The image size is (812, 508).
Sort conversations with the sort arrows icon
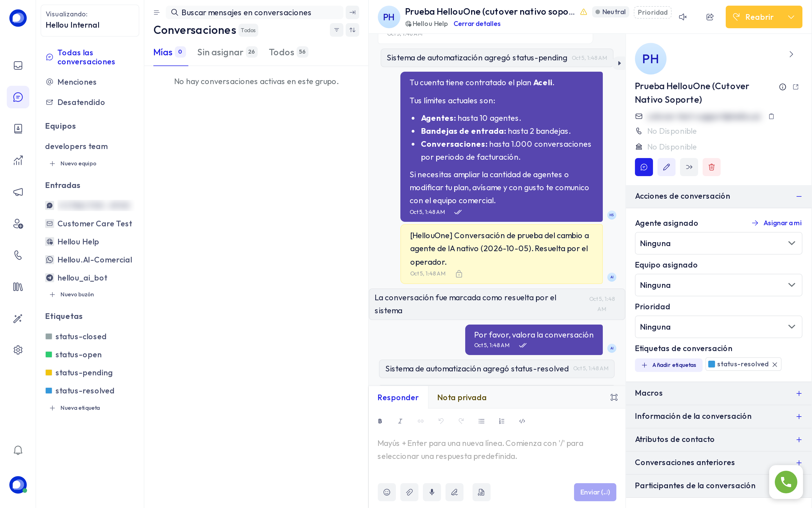pyautogui.click(x=352, y=30)
